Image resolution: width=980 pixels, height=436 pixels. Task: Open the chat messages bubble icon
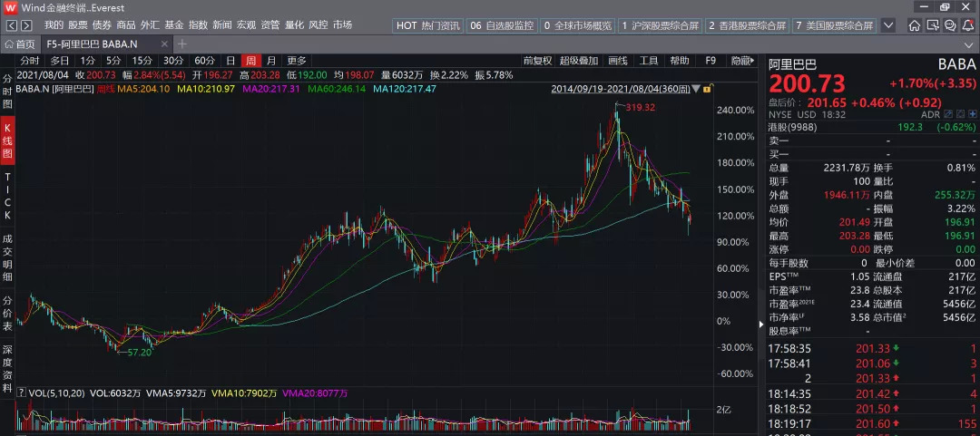950,25
